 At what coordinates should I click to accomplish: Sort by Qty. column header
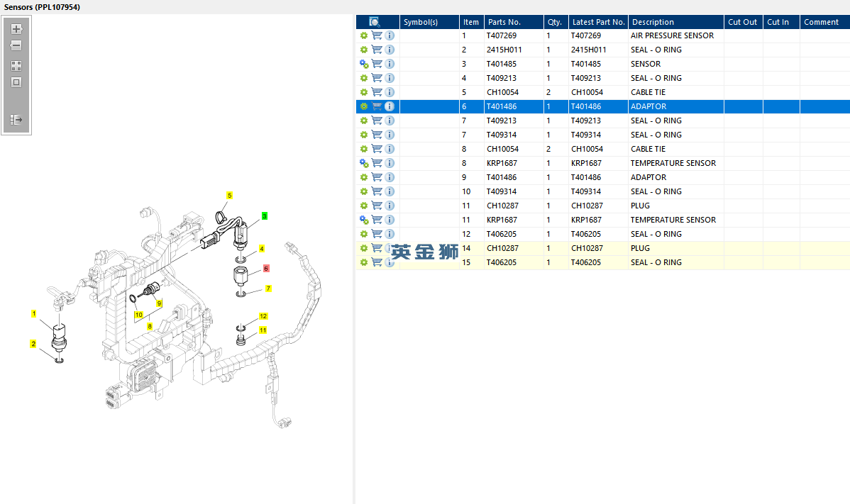pyautogui.click(x=556, y=22)
